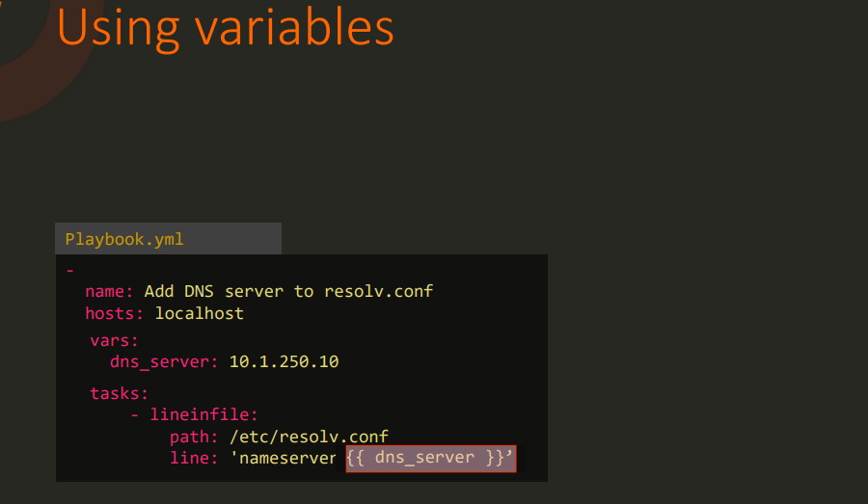
Task: Click the 'nameserver string text
Action: 284,458
